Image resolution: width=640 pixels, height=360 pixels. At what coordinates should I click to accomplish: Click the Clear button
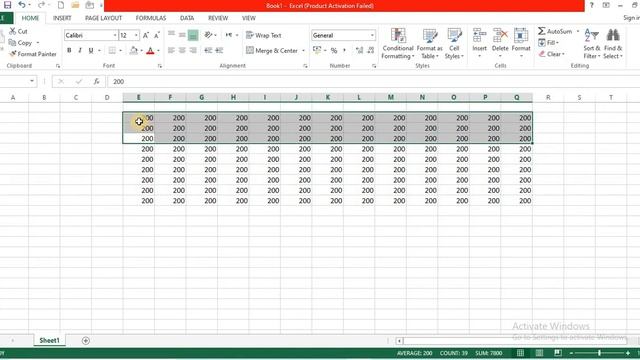coord(551,54)
